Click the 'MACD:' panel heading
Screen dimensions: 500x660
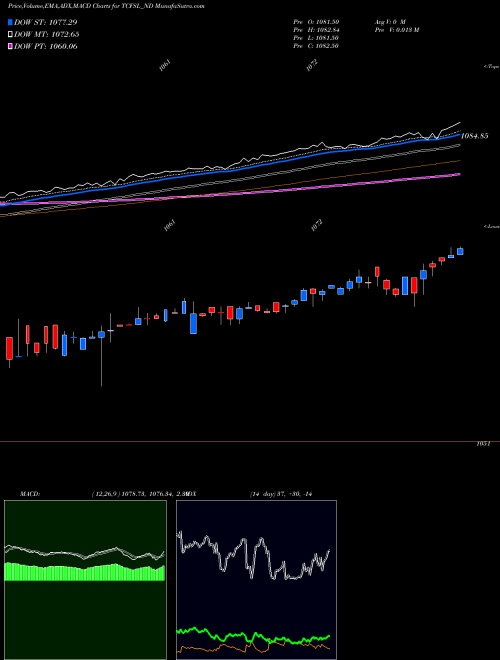point(29,494)
